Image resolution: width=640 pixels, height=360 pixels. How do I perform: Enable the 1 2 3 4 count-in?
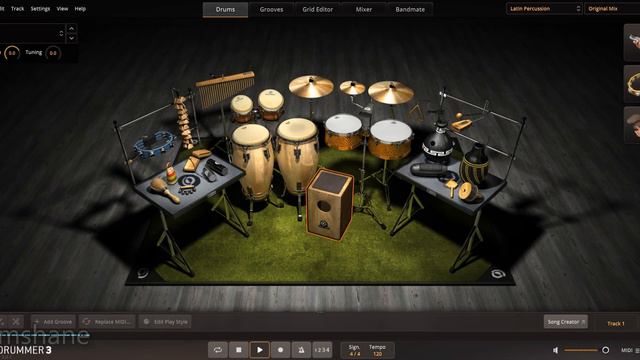coord(322,350)
